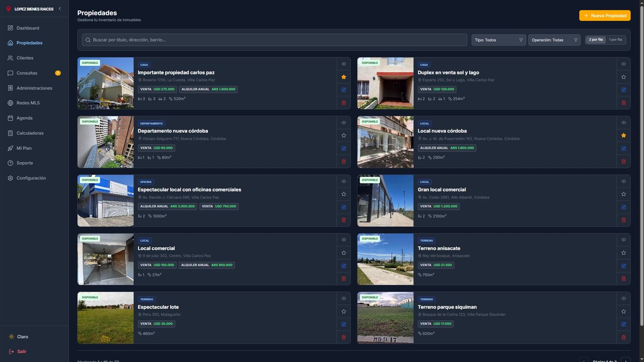Open the Tipo: Todos filter dropdown

[499, 40]
